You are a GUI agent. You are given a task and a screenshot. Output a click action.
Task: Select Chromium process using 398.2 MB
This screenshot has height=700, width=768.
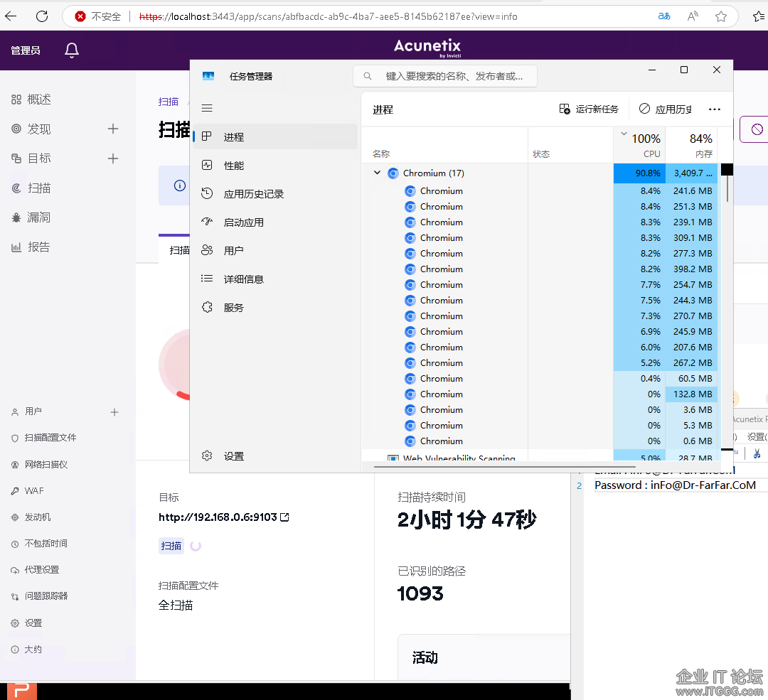coord(539,269)
